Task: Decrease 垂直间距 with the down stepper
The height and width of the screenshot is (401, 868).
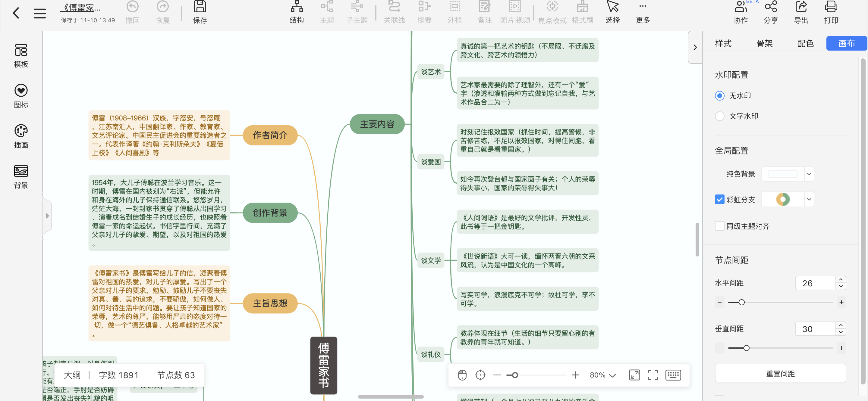Action: coord(841,332)
